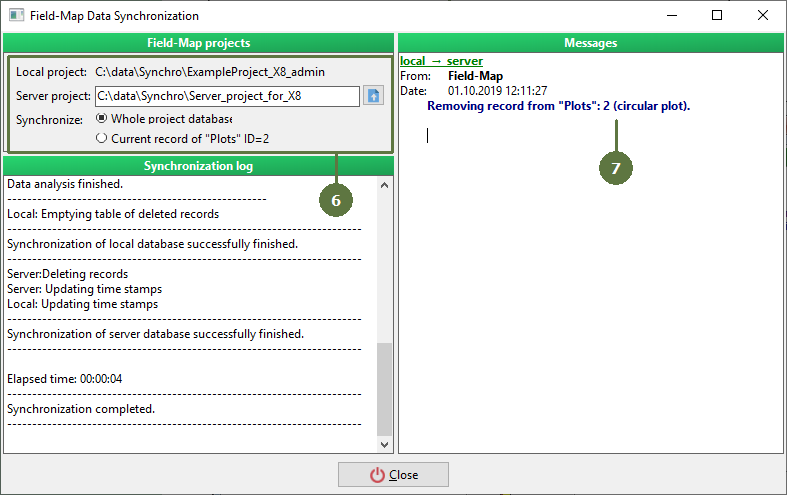Click the server project browse folder icon
Screen dimensions: 787x495
[x=373, y=96]
